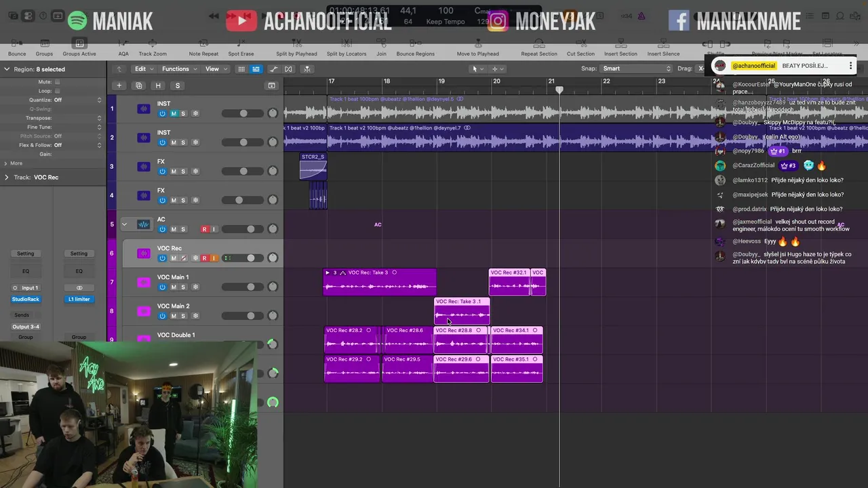868x488 pixels.
Task: Collapse the Region inspector disclosure triangle
Action: (7, 69)
